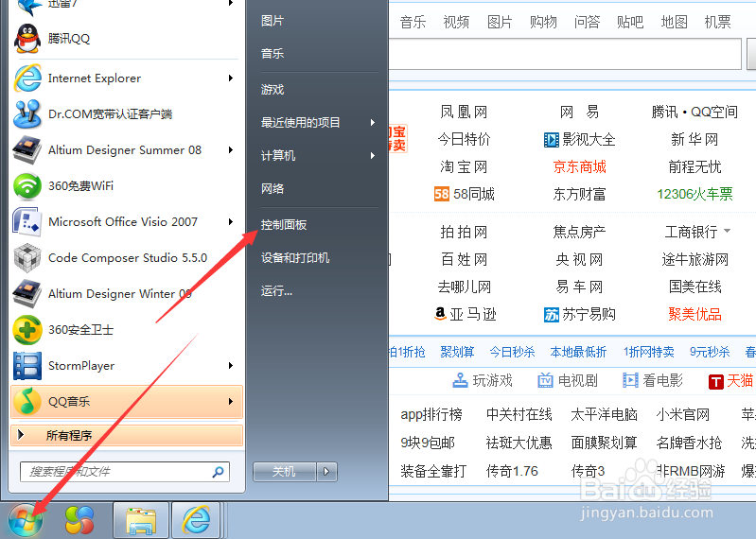756x539 pixels.
Task: Open 今日秒杀 promo link
Action: 512,352
